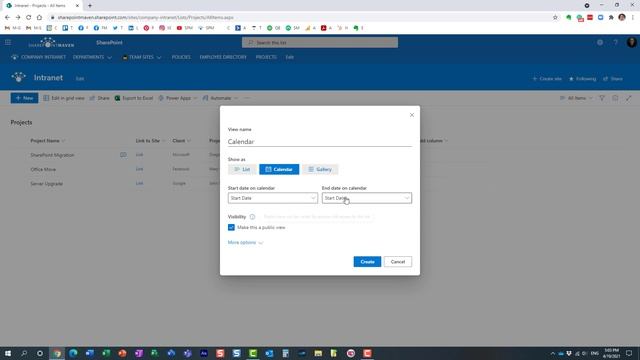640x360 pixels.
Task: Show the Visibility info tooltip icon
Action: (252, 217)
